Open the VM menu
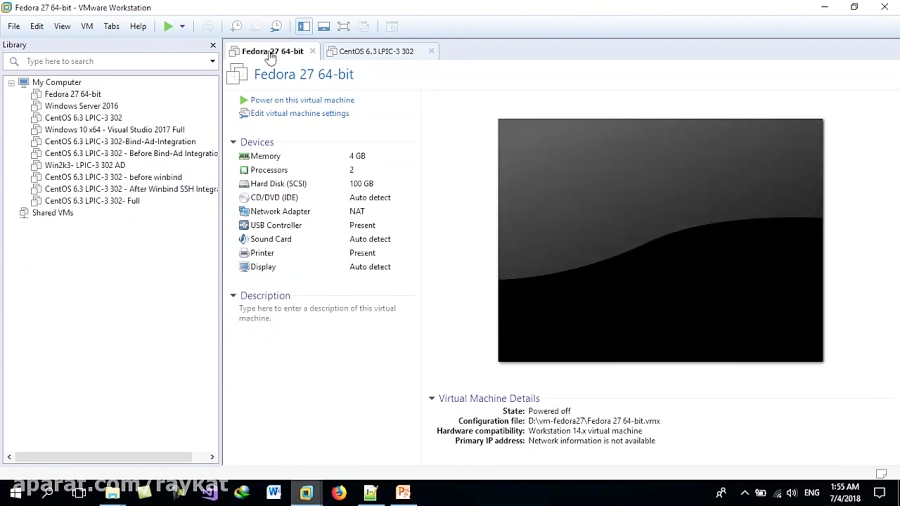 point(86,26)
